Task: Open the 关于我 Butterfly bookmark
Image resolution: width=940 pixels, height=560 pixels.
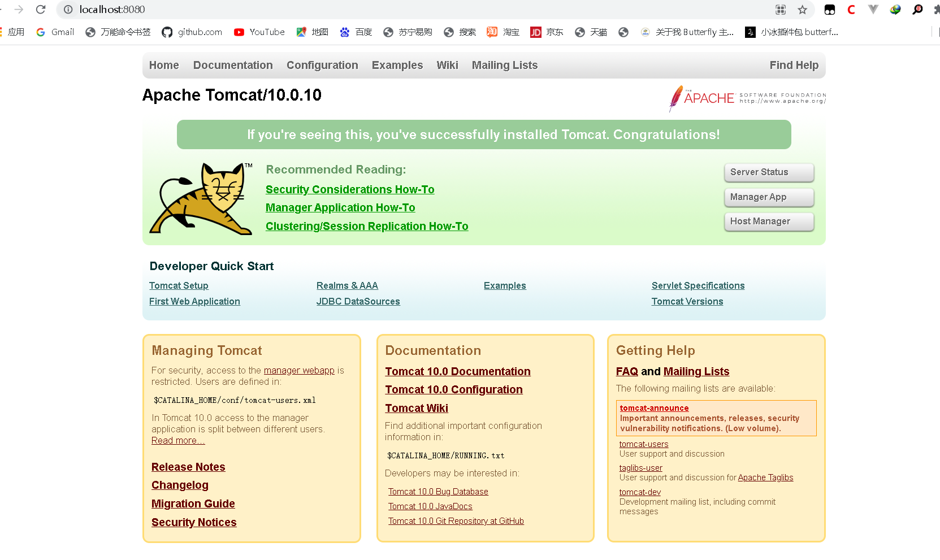Action: point(687,32)
